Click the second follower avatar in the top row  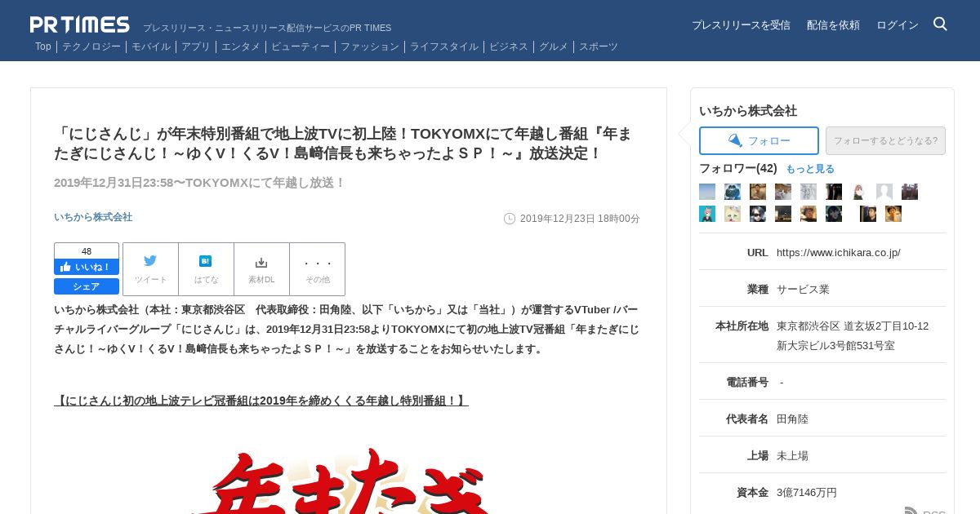[x=733, y=192]
